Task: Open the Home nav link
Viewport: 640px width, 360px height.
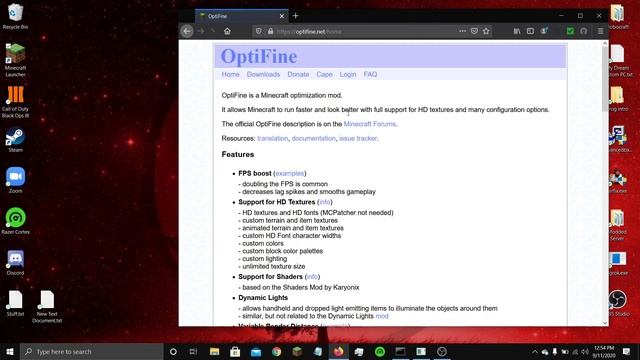Action: (x=231, y=74)
